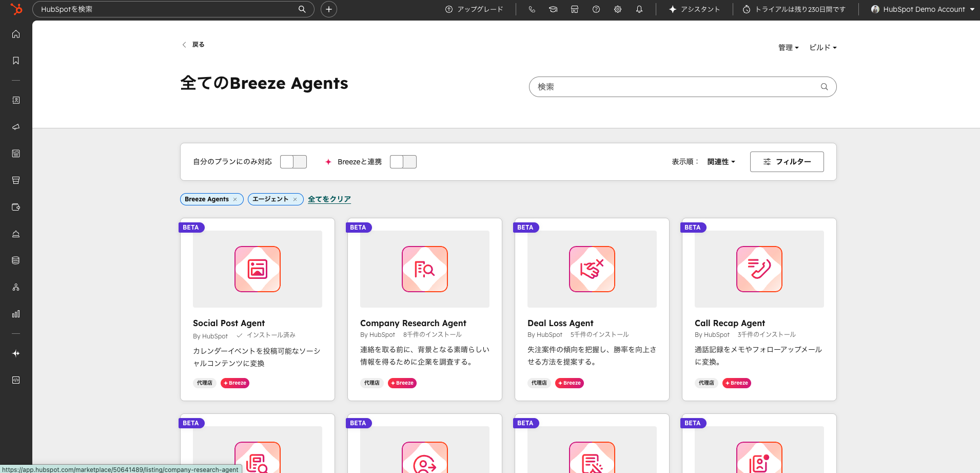Click the Company Research Agent thumbnail image
This screenshot has height=473, width=980.
425,269
